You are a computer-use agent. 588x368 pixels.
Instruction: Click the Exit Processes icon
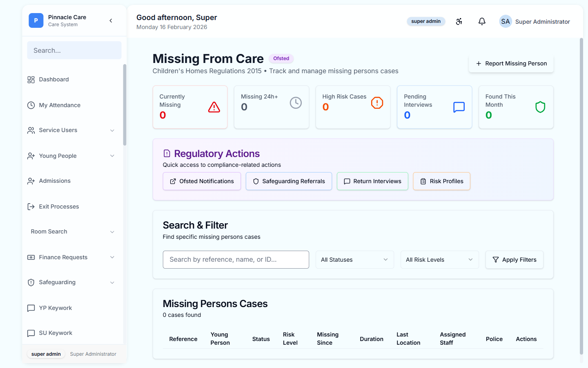tap(31, 206)
